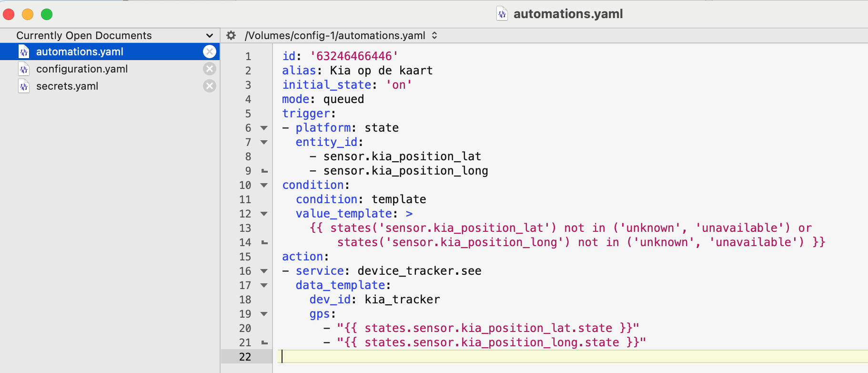This screenshot has width=868, height=373.
Task: Click the document icon in window title
Action: tap(502, 14)
